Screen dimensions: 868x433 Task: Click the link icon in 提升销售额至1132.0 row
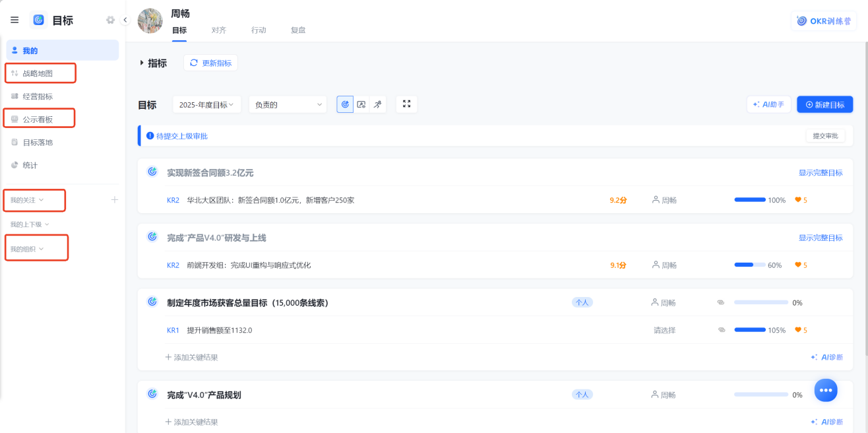tap(721, 329)
